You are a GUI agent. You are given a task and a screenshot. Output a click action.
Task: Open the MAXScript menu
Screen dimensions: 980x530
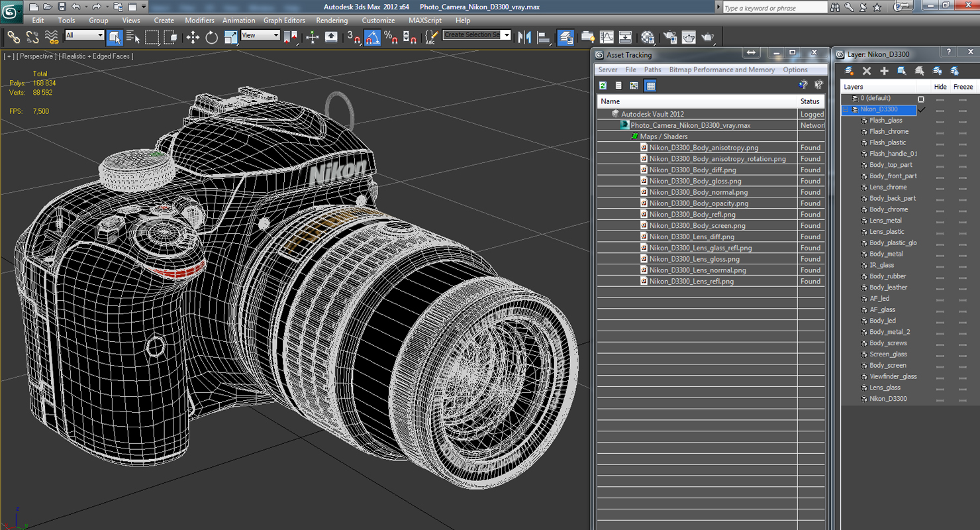click(x=425, y=21)
